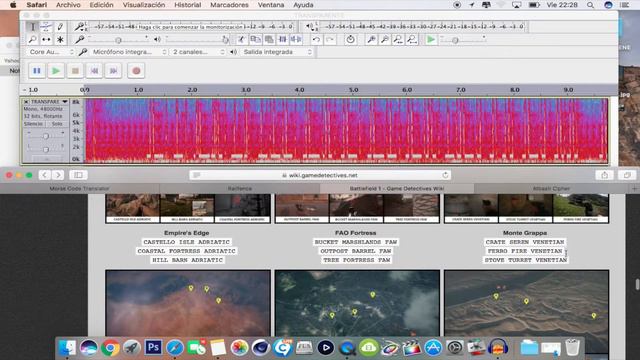Fit selection to width in Audacity
The width and height of the screenshot is (640, 360).
(398, 40)
